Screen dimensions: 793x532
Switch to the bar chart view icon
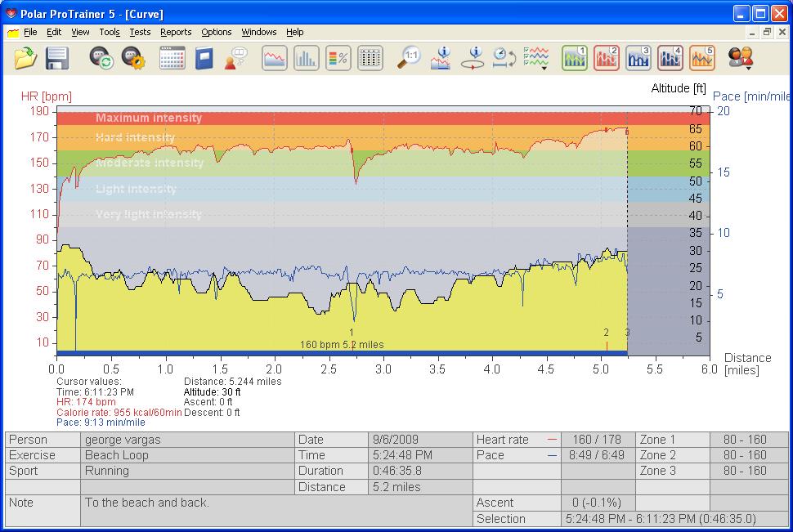[306, 58]
